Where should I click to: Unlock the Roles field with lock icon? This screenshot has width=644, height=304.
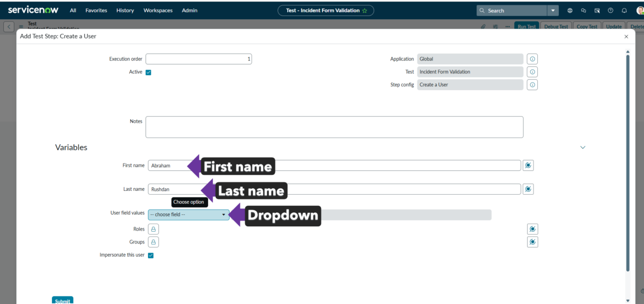pos(153,229)
